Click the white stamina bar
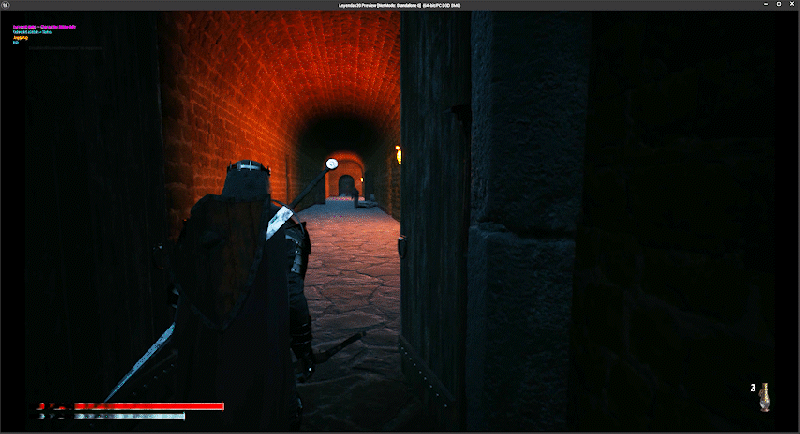 pos(112,416)
